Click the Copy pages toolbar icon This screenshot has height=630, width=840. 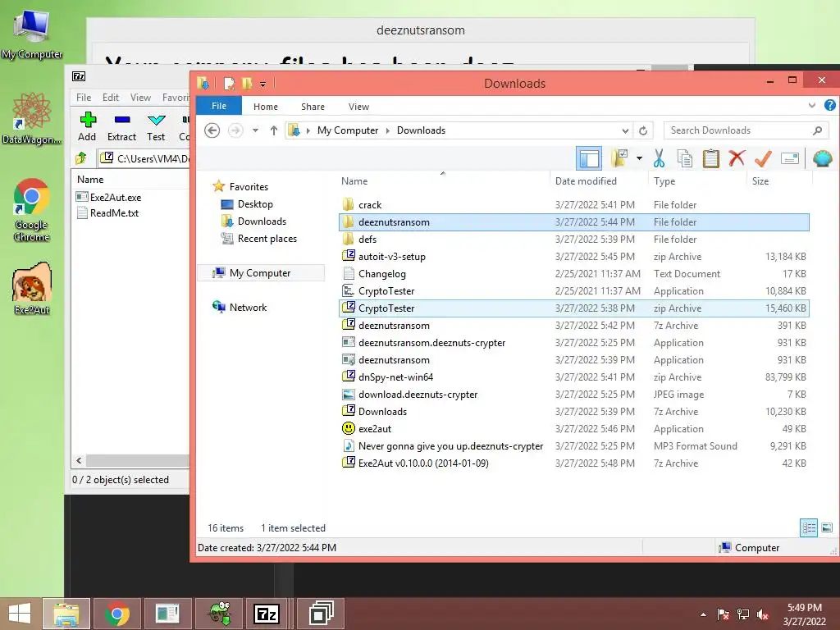pyautogui.click(x=685, y=158)
